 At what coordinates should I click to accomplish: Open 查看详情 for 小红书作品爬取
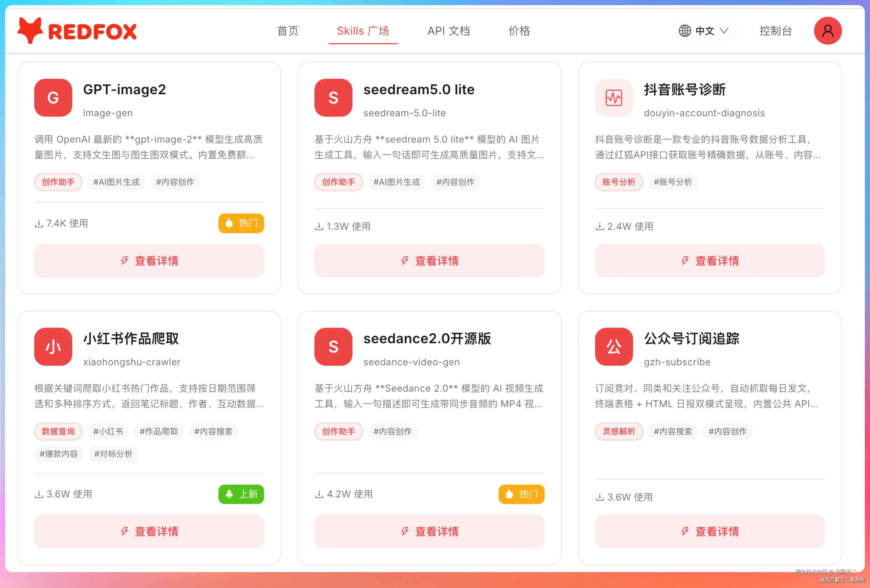coord(149,532)
